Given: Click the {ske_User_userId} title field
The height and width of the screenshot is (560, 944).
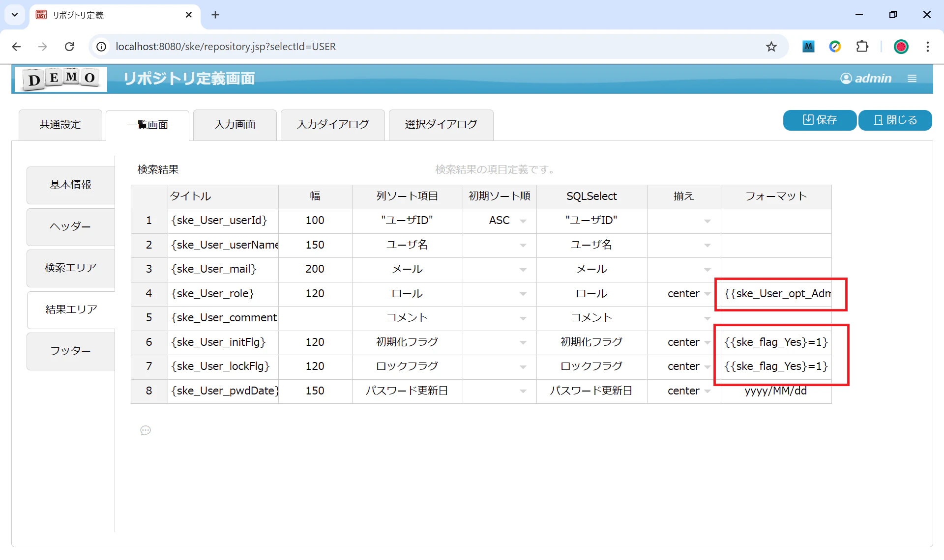Looking at the screenshot, I should coord(223,221).
